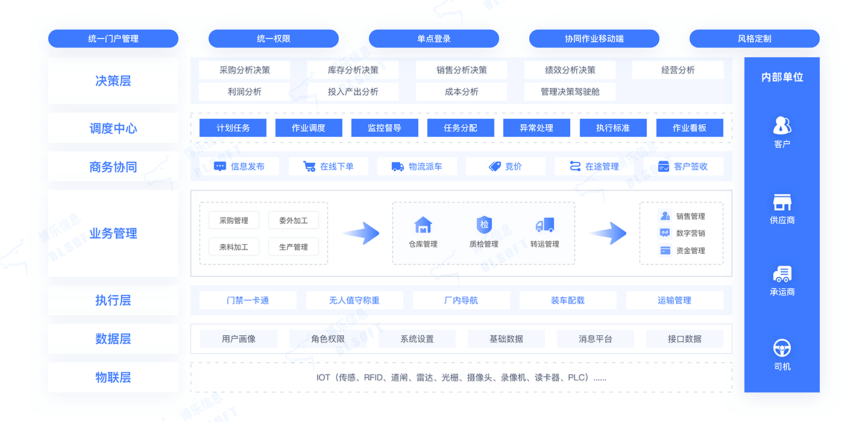Click the 仓库管理 warehouse icon
This screenshot has width=868, height=422.
click(x=423, y=225)
